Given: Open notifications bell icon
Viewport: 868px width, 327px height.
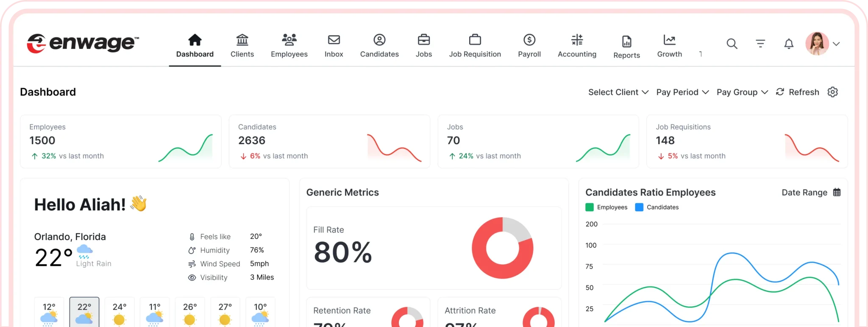Looking at the screenshot, I should click(788, 44).
